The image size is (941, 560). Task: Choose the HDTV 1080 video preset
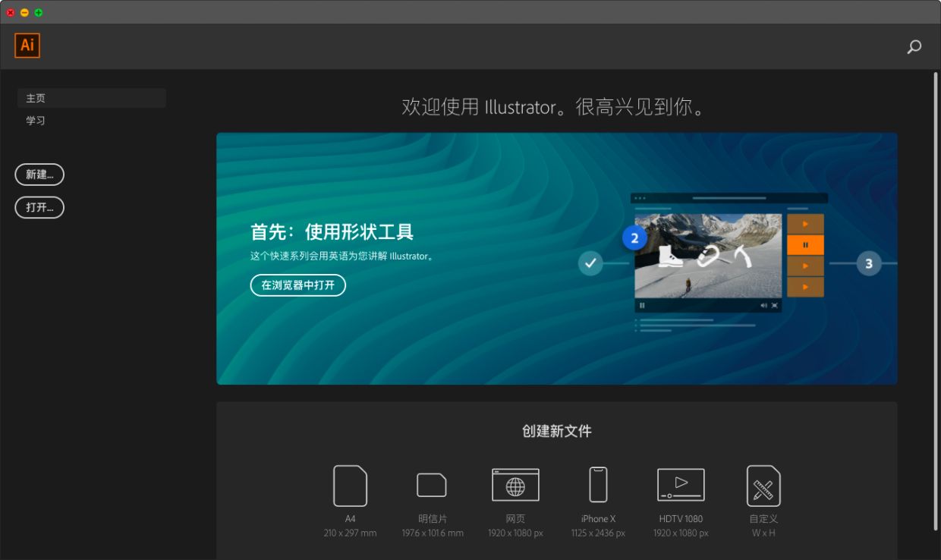coord(681,485)
